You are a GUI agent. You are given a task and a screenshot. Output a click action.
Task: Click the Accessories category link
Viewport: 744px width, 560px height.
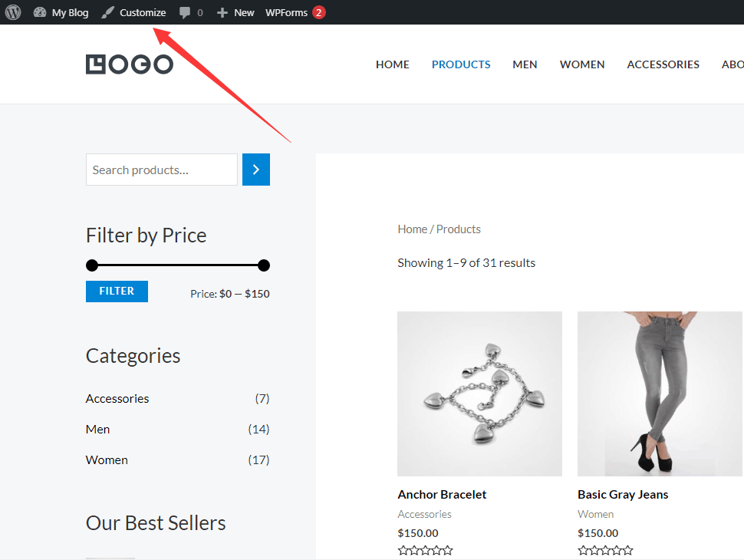point(117,398)
